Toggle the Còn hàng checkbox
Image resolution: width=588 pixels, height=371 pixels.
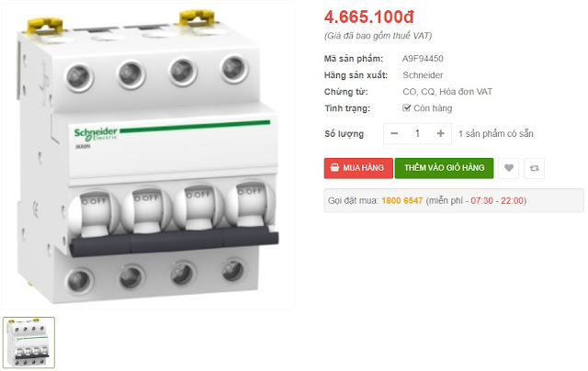pyautogui.click(x=406, y=108)
